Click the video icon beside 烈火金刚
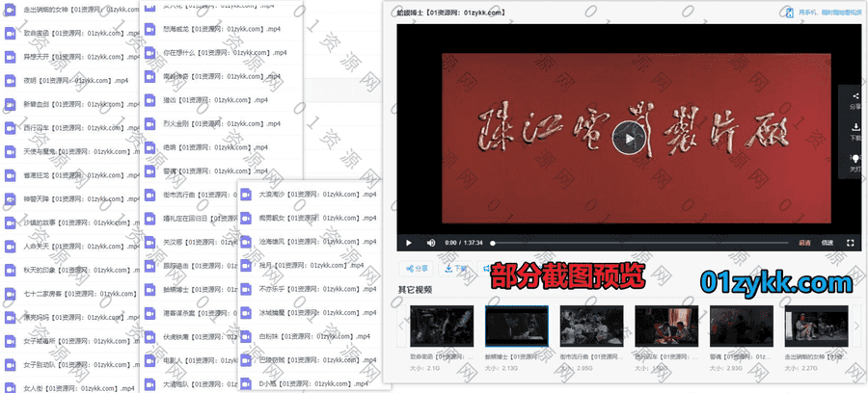Viewport: 868px width, 393px height. [x=150, y=124]
